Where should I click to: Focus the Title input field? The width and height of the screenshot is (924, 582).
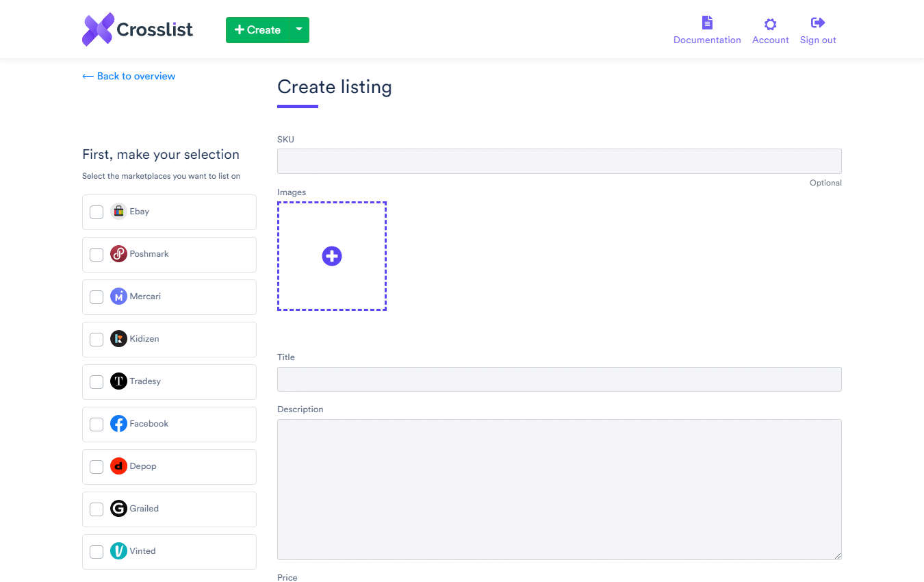click(559, 379)
